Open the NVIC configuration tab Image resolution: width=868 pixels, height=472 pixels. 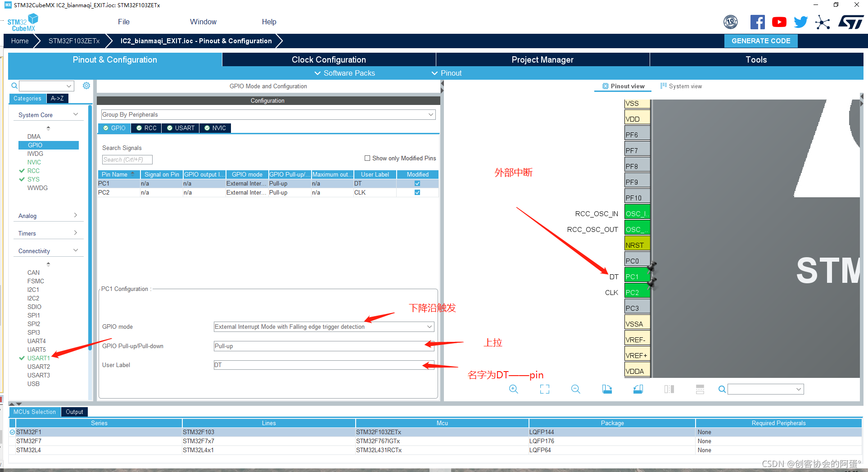(x=215, y=128)
